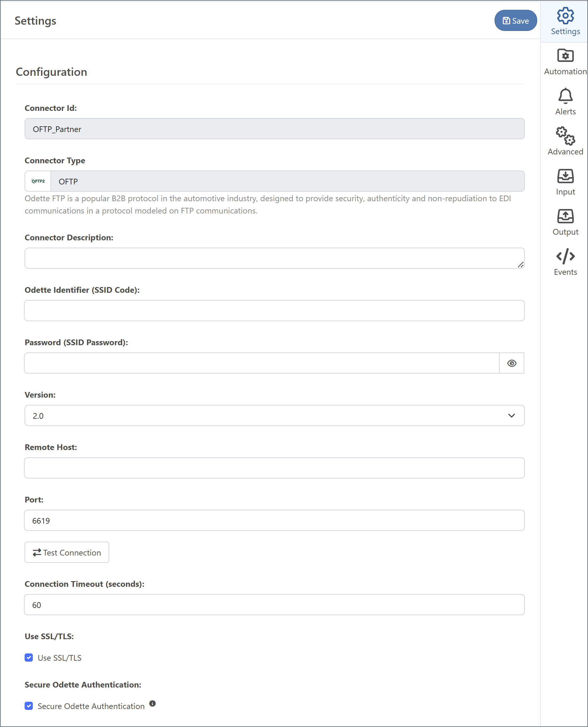588x727 pixels.
Task: Open the Alerts bell icon
Action: [565, 96]
